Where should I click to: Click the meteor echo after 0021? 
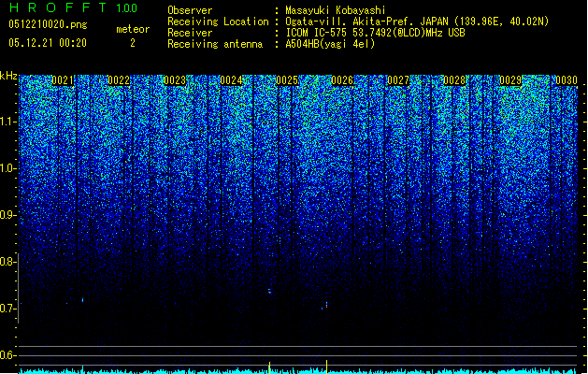[x=82, y=300]
